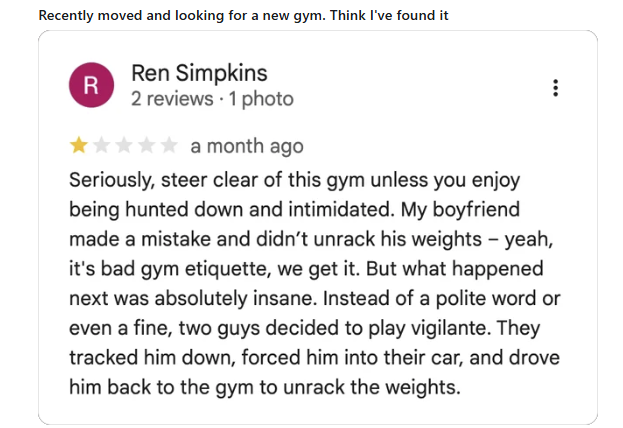Select the third gray rating star
Image resolution: width=623 pixels, height=428 pixels.
pos(124,146)
